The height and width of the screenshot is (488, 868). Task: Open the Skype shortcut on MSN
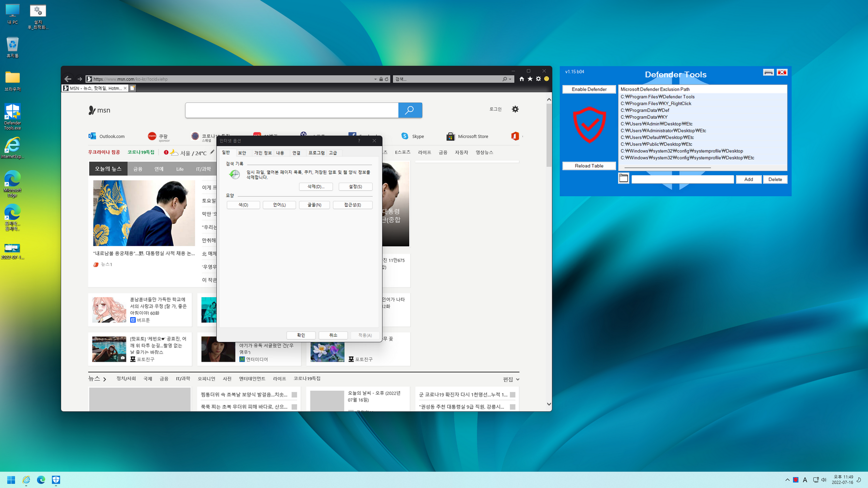413,137
